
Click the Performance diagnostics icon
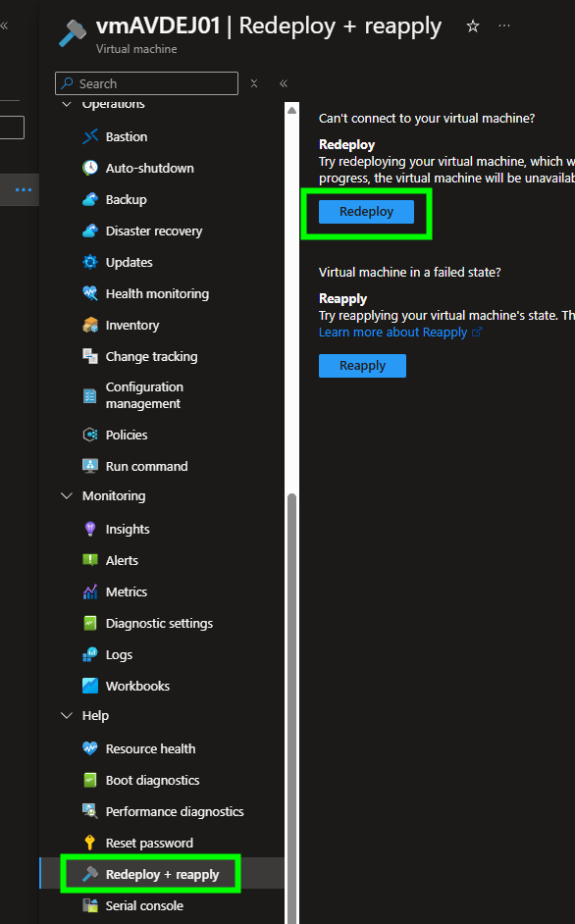click(x=90, y=811)
